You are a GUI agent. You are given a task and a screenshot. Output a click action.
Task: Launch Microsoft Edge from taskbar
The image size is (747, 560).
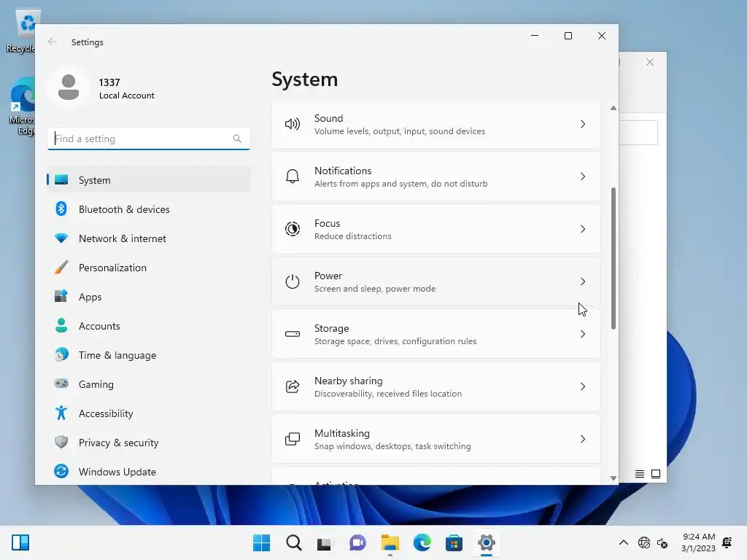pos(422,542)
